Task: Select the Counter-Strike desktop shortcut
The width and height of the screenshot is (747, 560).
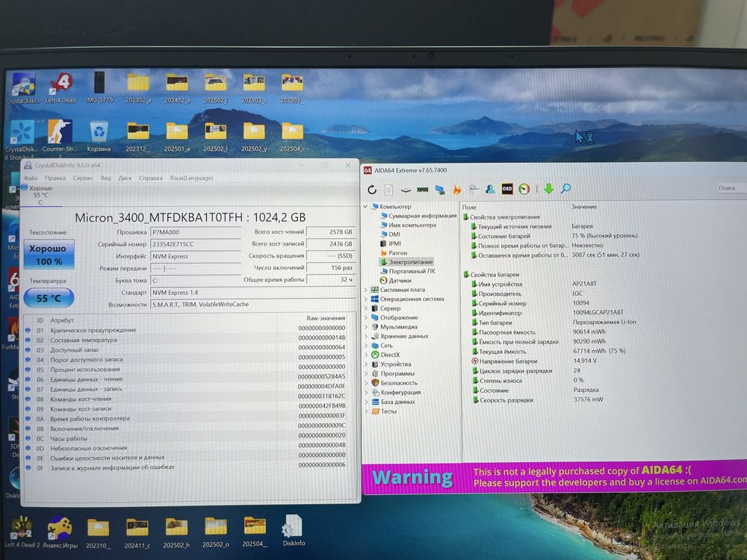Action: click(x=60, y=137)
